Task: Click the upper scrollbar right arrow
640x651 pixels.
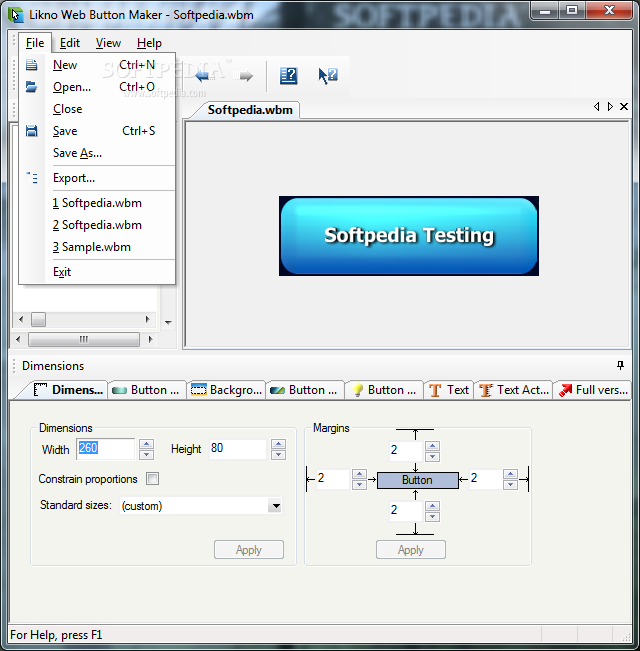Action: 147,319
